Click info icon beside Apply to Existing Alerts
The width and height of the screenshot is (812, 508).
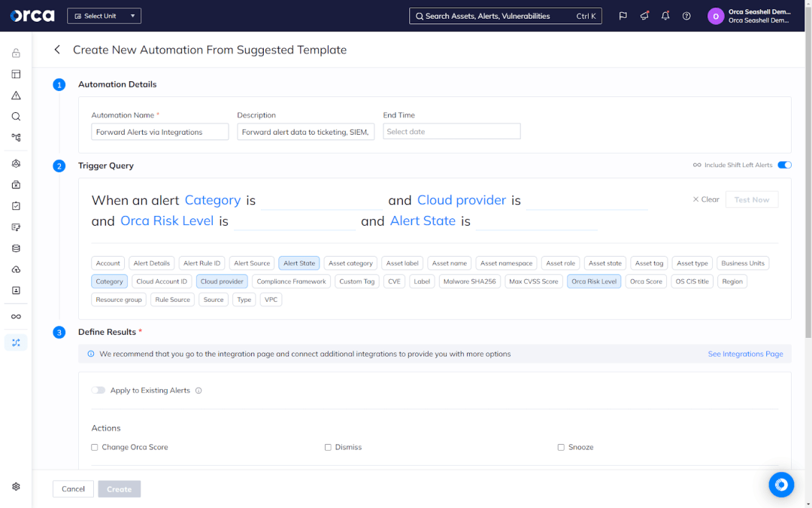click(x=198, y=391)
